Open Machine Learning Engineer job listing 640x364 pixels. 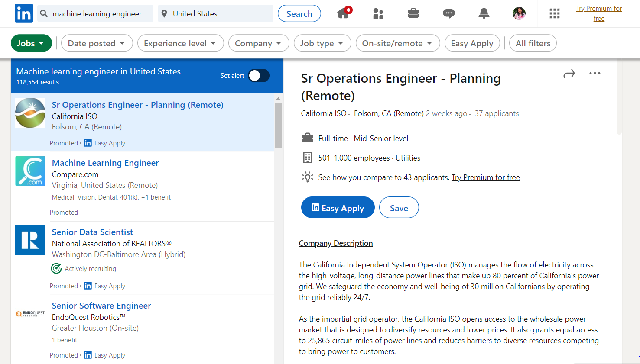point(105,163)
